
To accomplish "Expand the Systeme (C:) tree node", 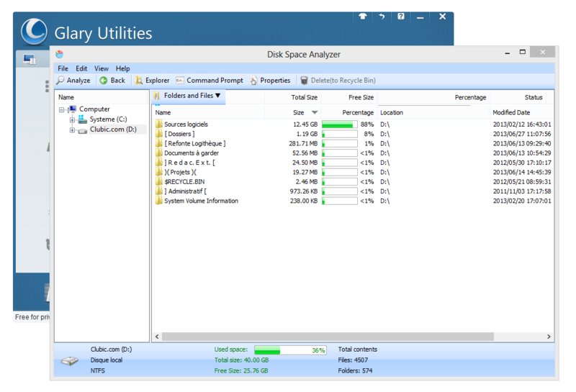I will click(x=73, y=119).
